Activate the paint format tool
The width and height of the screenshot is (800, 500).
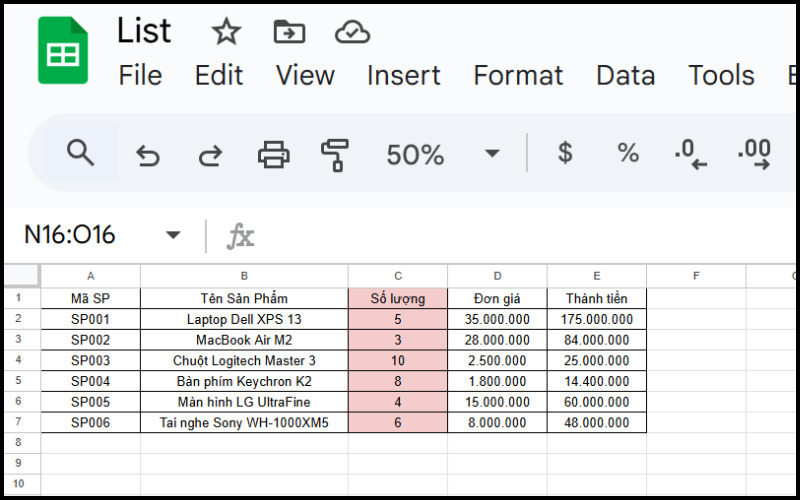[x=335, y=154]
